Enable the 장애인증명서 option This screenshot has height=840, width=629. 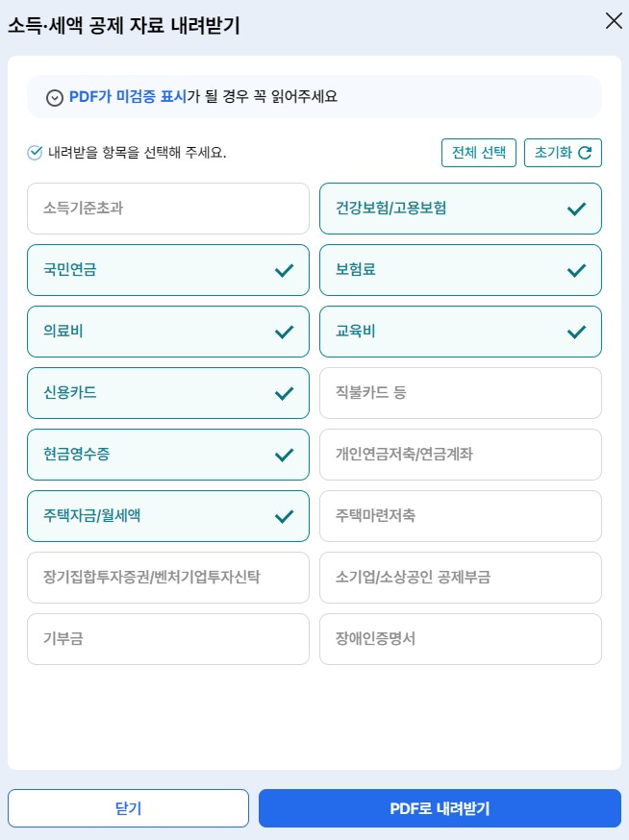click(461, 639)
